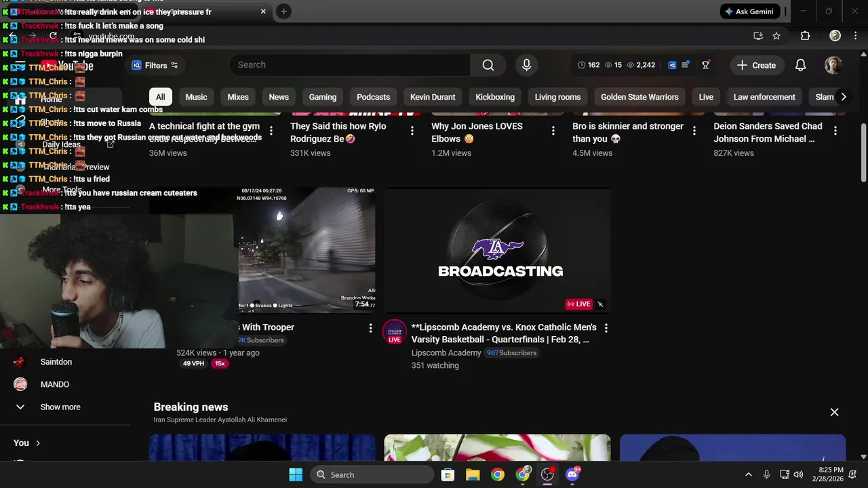Open options for Deion Sanders video
This screenshot has width=868, height=488.
tap(835, 131)
